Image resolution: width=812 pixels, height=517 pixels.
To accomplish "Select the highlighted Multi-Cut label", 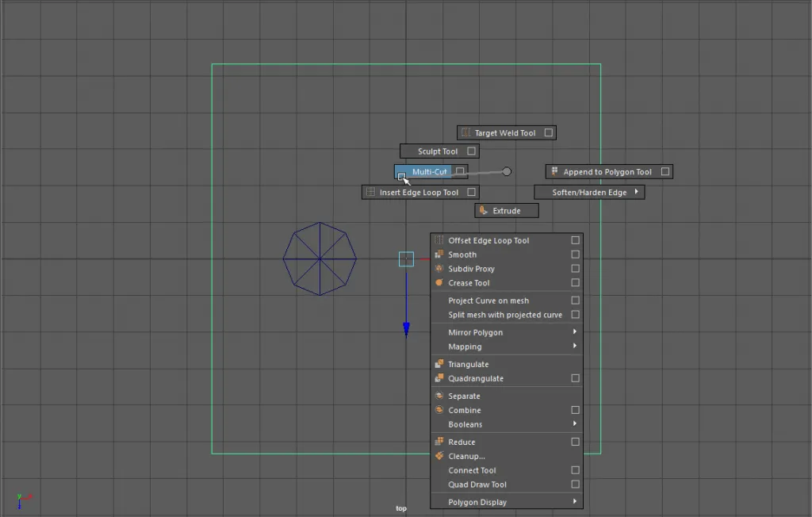I will click(430, 172).
